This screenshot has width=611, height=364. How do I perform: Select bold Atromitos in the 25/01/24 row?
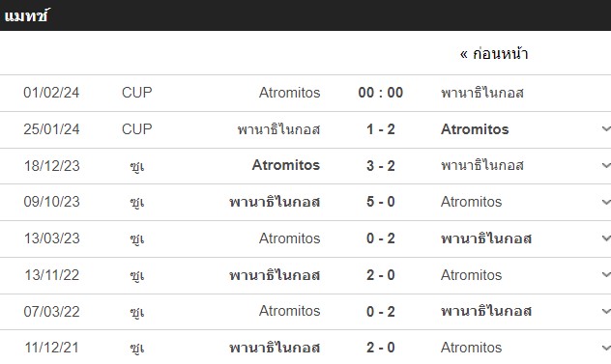(475, 128)
